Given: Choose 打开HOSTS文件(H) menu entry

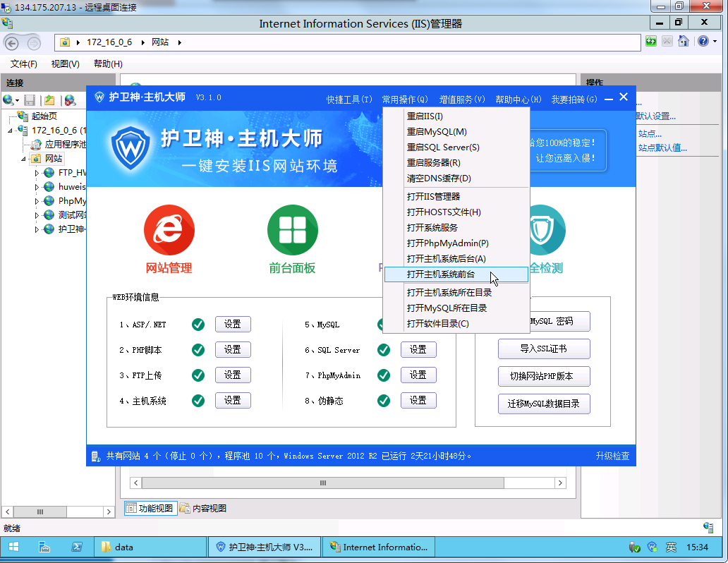Looking at the screenshot, I should (456, 212).
